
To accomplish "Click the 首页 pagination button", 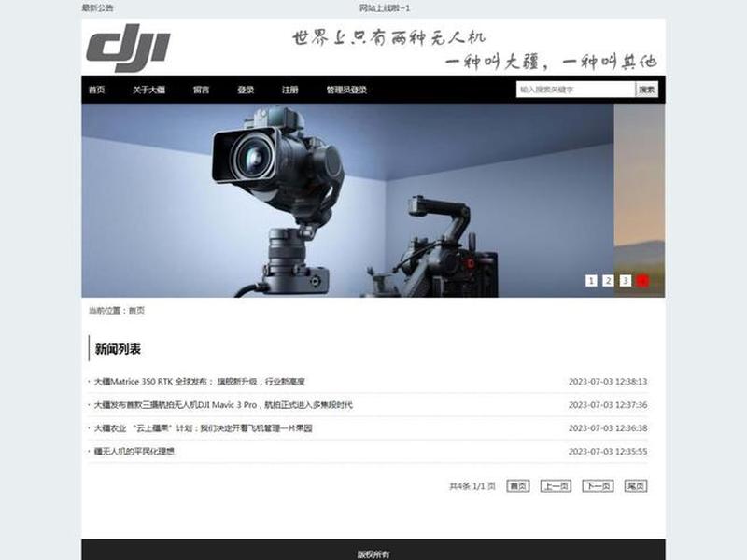I will tap(518, 486).
